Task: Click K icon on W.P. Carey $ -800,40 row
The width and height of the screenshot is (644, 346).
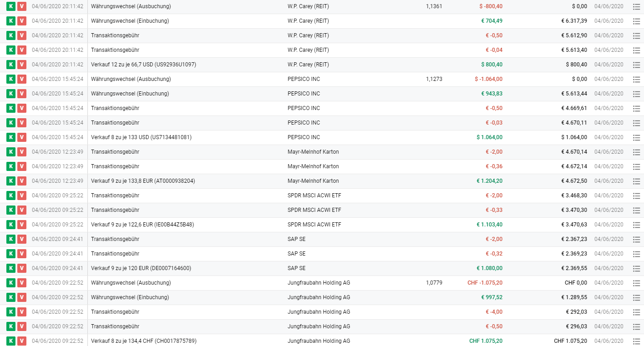Action: (x=11, y=6)
